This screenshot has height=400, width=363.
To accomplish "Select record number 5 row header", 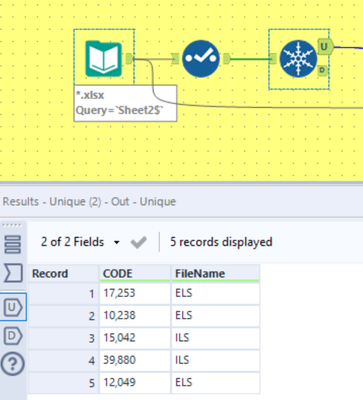I will [63, 383].
